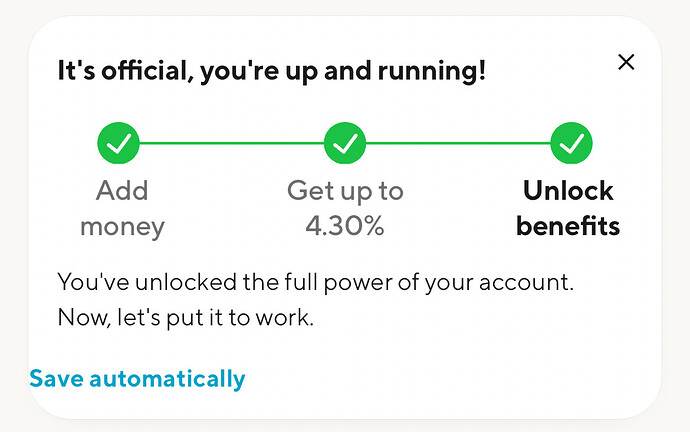Tap the checkmark above Unlock benefits

(x=571, y=145)
